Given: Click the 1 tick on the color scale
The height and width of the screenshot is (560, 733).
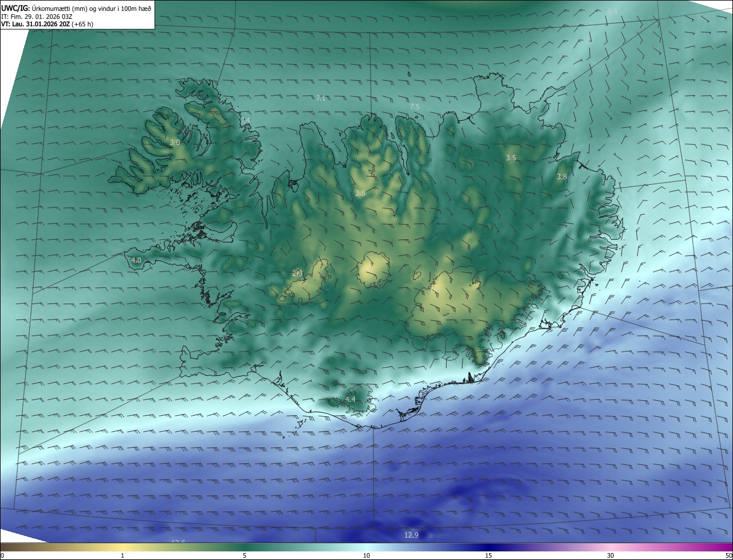Looking at the screenshot, I should tap(123, 555).
